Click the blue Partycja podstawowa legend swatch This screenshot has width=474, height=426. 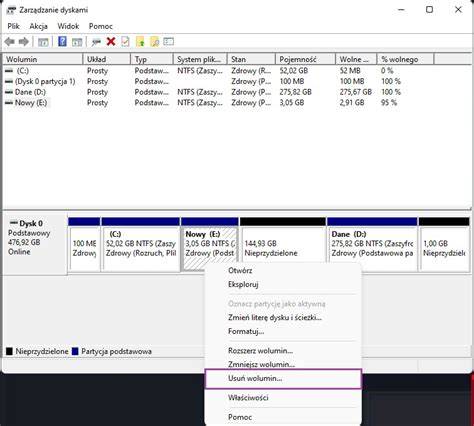pyautogui.click(x=75, y=351)
